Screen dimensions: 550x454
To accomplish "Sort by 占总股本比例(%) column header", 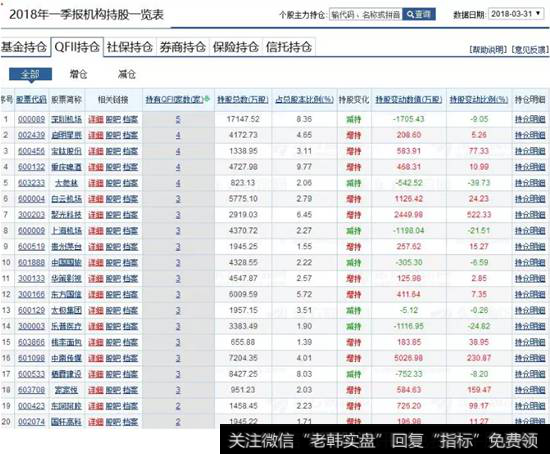I will click(x=304, y=100).
